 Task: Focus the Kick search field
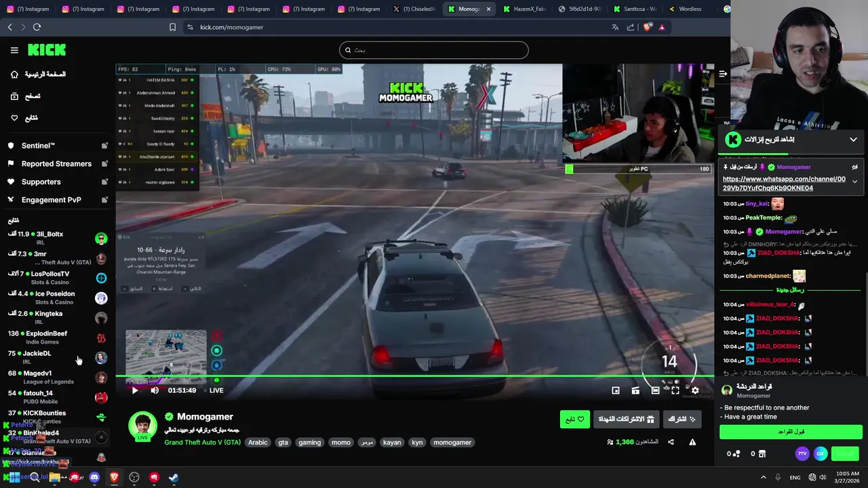pyautogui.click(x=434, y=50)
